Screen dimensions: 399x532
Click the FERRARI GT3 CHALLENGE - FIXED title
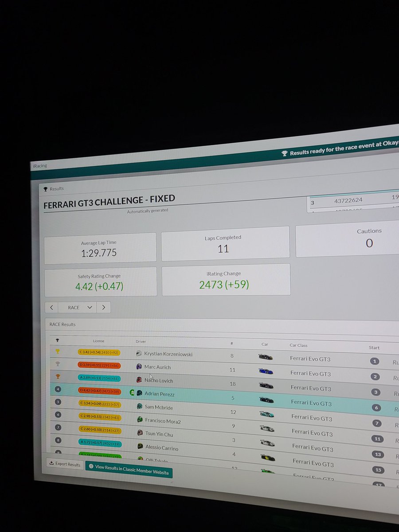[x=109, y=202]
